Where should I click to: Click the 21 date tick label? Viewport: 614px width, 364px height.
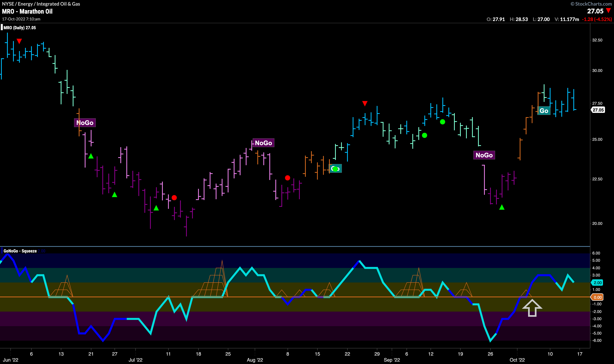(91, 354)
